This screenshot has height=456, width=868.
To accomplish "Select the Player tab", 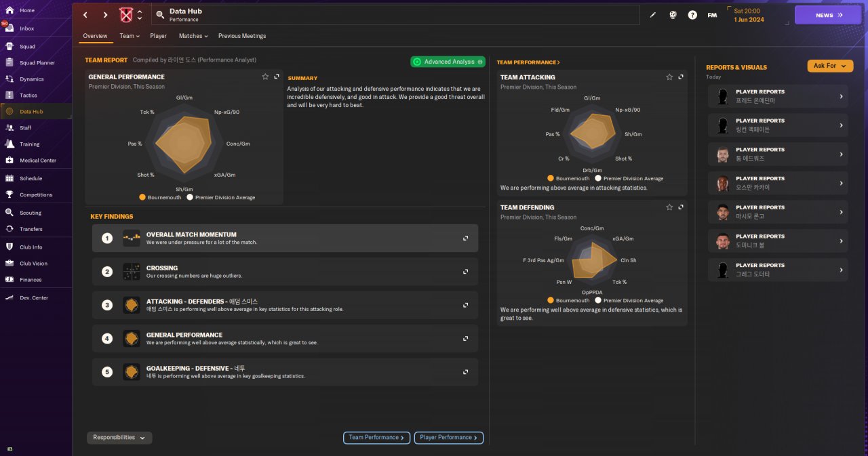I will (158, 36).
